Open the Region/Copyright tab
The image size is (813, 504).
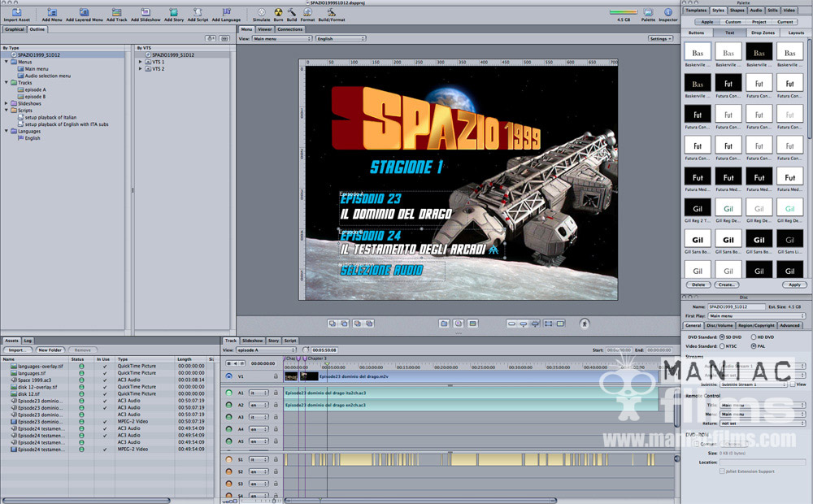[756, 326]
